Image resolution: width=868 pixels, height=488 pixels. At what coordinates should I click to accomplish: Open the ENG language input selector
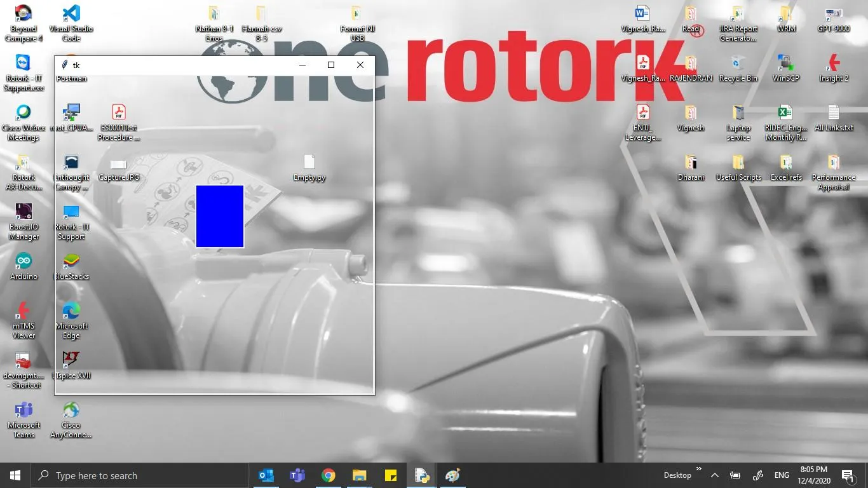pos(782,475)
